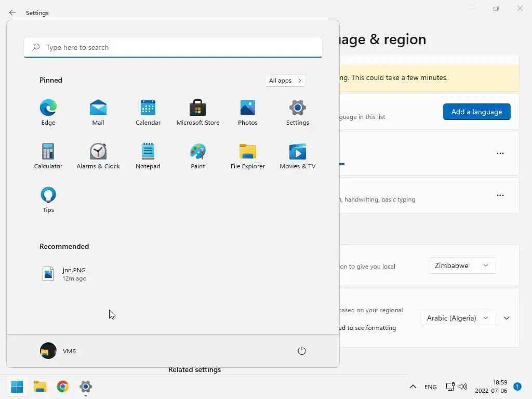532x399 pixels.
Task: Open File Explorer from pinned apps
Action: (x=248, y=156)
